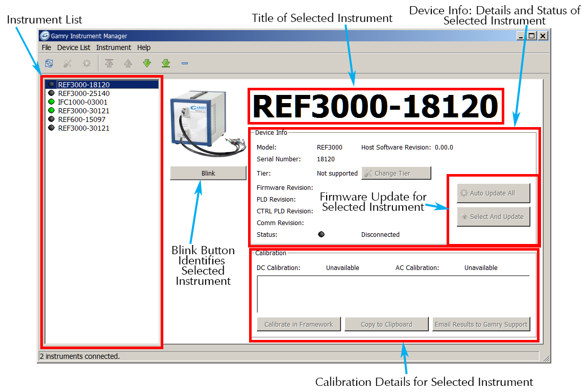Viewport: 588px width, 392px height.
Task: Click Calibrate in Framework
Action: [x=299, y=325]
